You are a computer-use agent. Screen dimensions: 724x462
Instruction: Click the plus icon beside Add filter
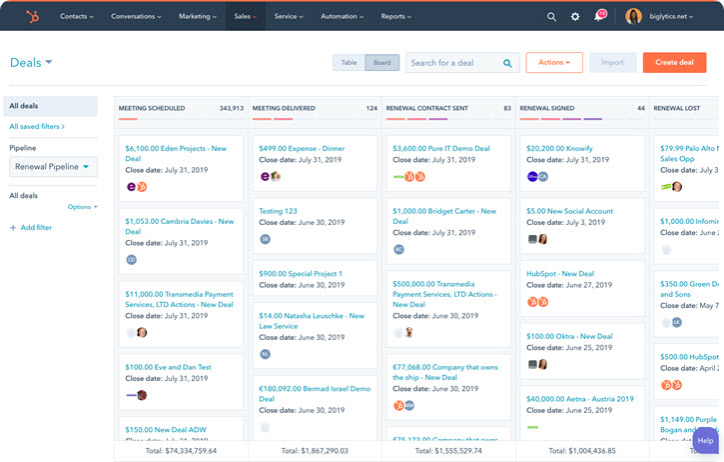point(13,228)
